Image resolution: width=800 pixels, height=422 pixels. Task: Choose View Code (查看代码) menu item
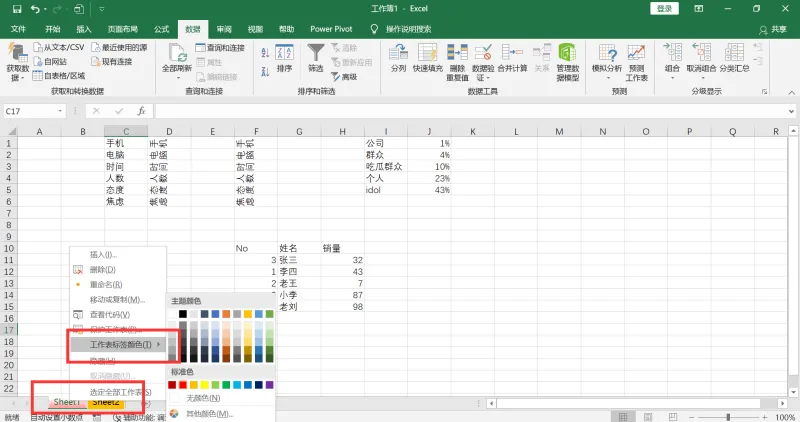coord(118,315)
